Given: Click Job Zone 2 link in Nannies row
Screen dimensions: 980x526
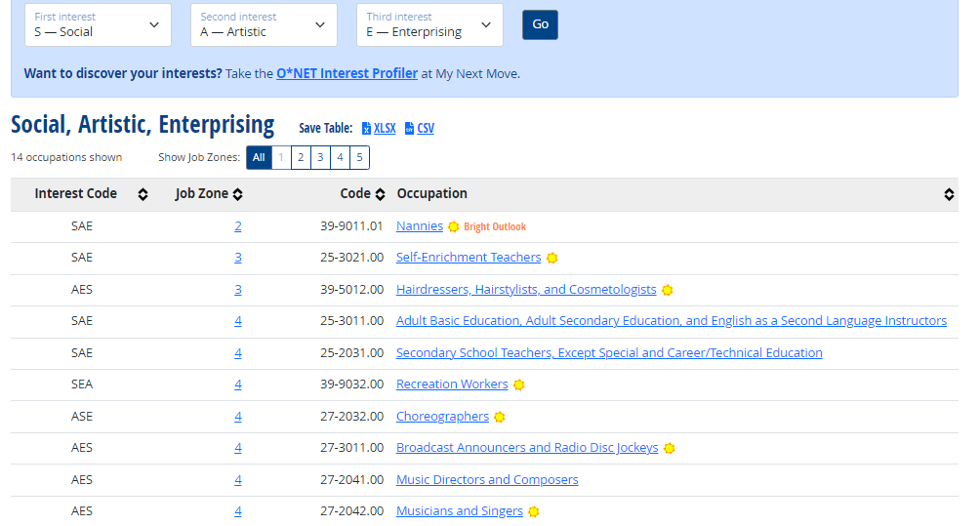Looking at the screenshot, I should (x=238, y=226).
